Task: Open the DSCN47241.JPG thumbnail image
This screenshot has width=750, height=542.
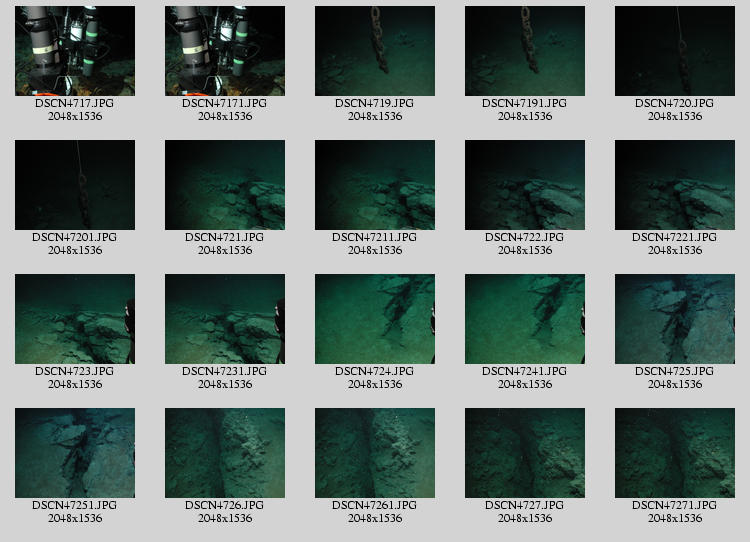Action: [x=525, y=319]
